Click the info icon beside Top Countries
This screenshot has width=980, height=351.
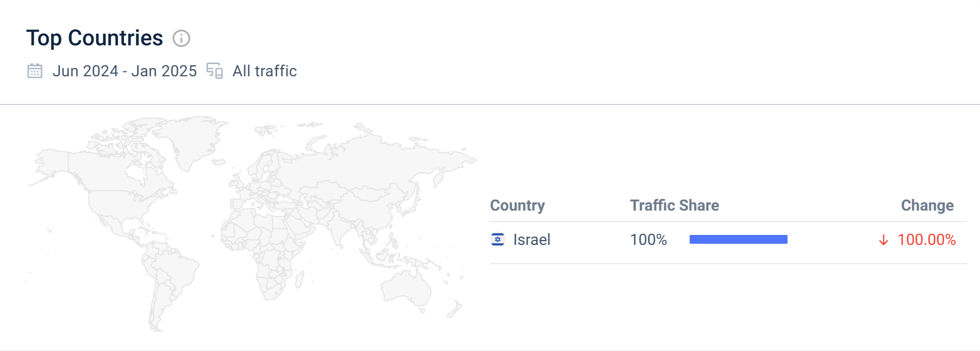click(181, 38)
